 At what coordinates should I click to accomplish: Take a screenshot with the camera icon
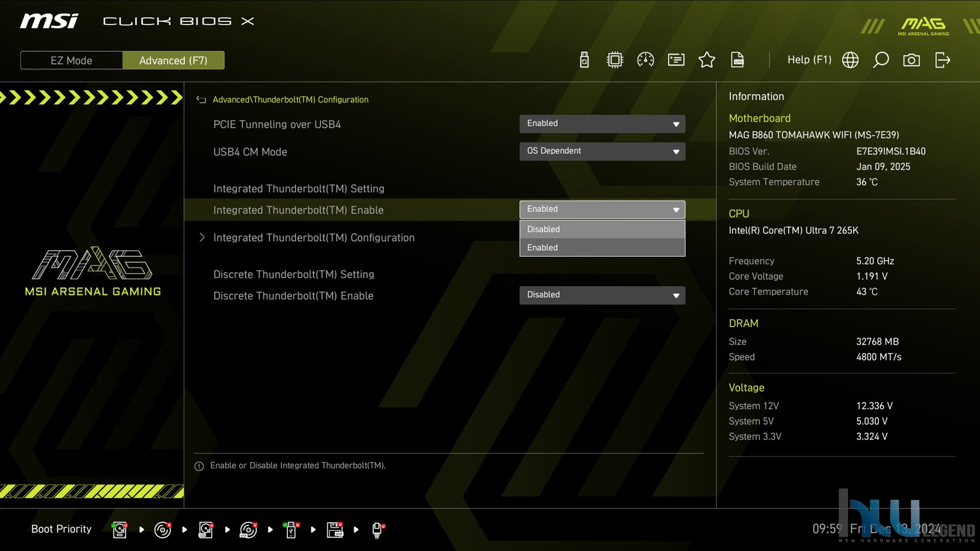pos(912,60)
